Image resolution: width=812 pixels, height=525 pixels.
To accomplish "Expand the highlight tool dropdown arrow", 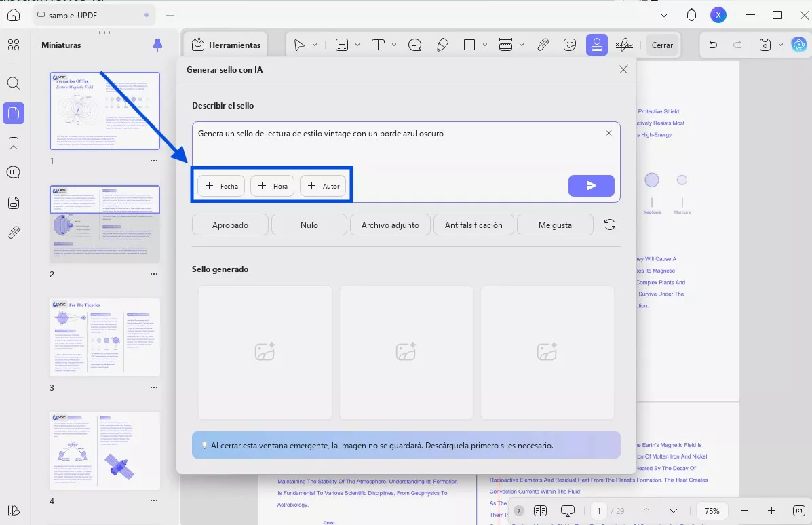I will click(357, 45).
